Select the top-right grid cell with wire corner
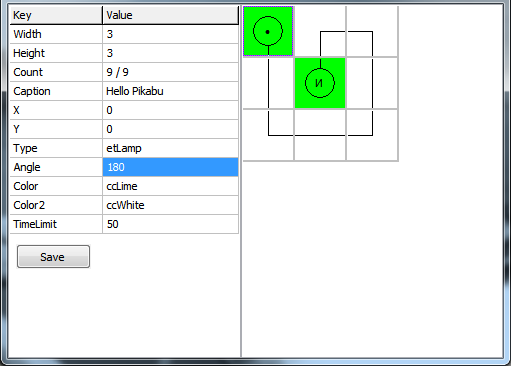511x366 pixels. (x=372, y=31)
